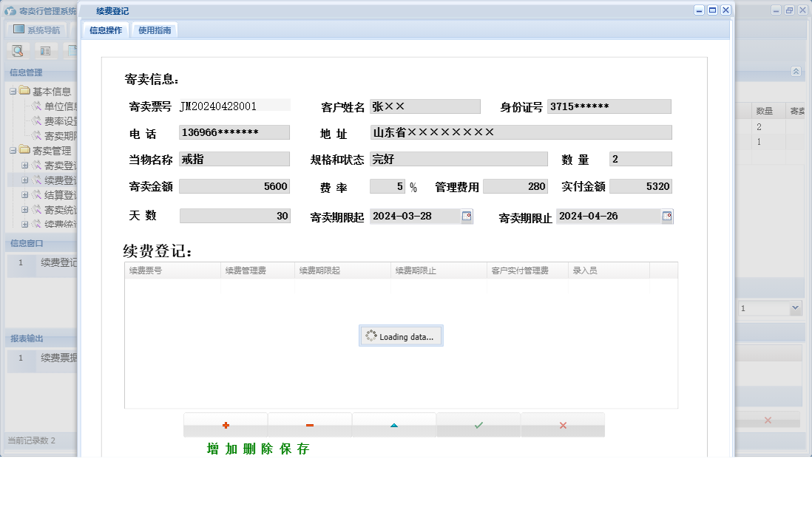Click the grid icon beside the magnifier
Viewport: 812px width, 521px height.
coord(46,50)
